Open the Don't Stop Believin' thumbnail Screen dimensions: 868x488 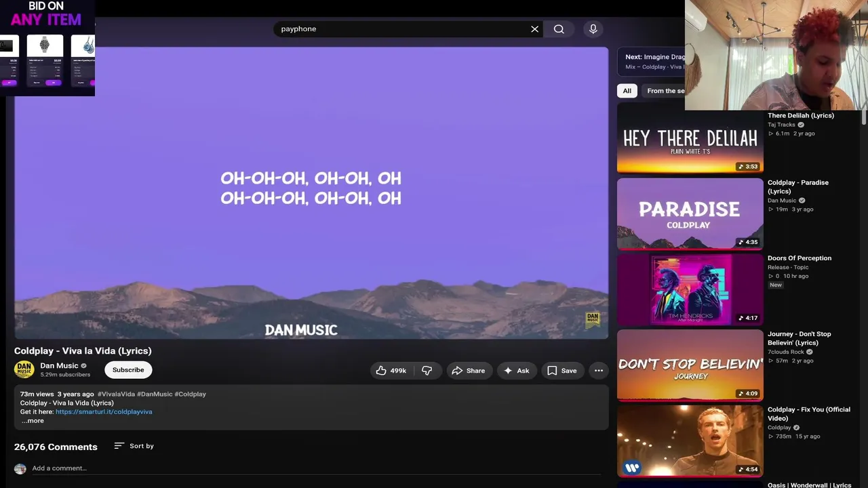coord(690,365)
